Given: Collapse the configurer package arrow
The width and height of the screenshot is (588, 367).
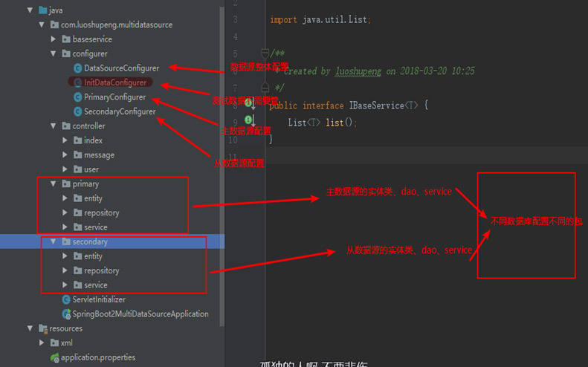Looking at the screenshot, I should (x=54, y=53).
